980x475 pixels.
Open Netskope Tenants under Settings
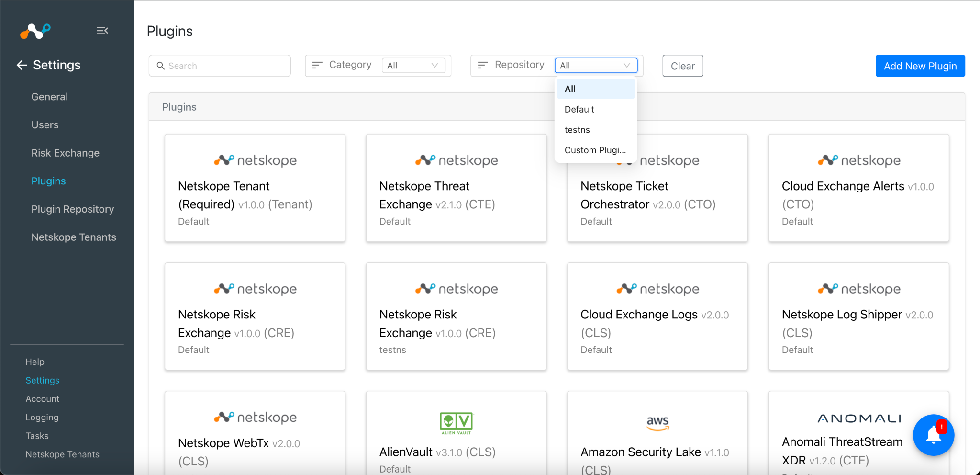[74, 237]
